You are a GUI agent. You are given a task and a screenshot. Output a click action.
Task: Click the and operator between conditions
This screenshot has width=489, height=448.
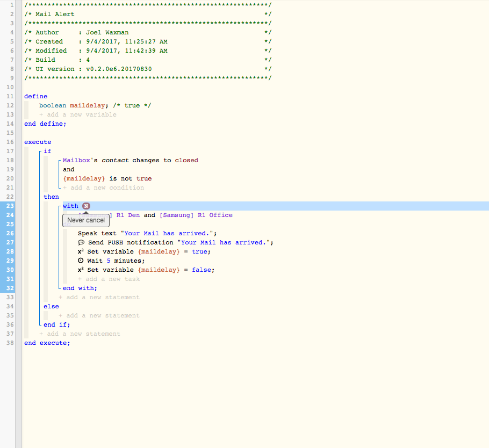pyautogui.click(x=69, y=169)
